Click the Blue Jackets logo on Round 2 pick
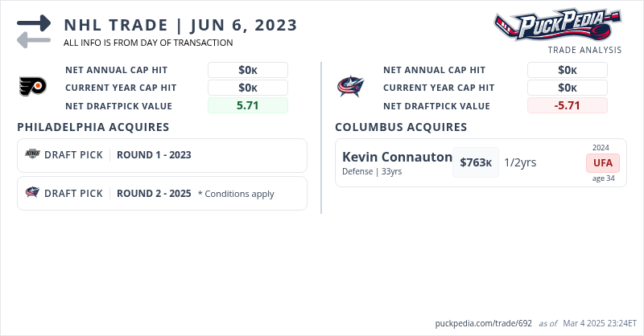Screen dimensions: 644x336 (x=32, y=193)
